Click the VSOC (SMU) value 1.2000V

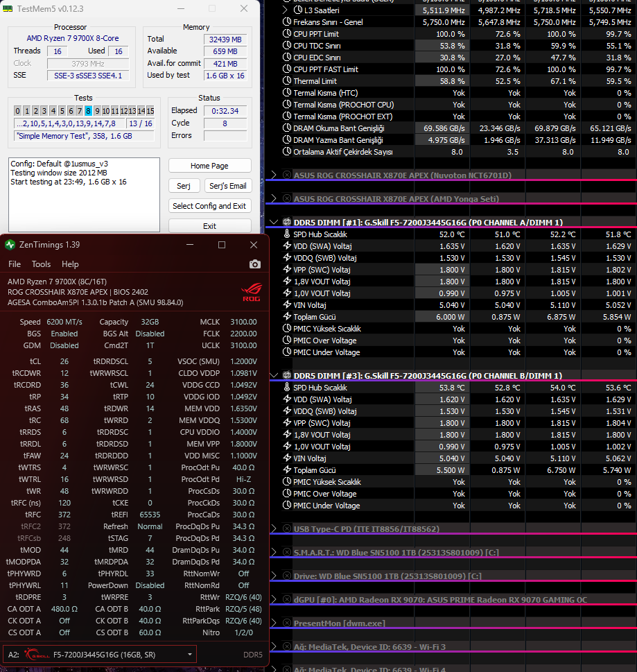[x=243, y=361]
